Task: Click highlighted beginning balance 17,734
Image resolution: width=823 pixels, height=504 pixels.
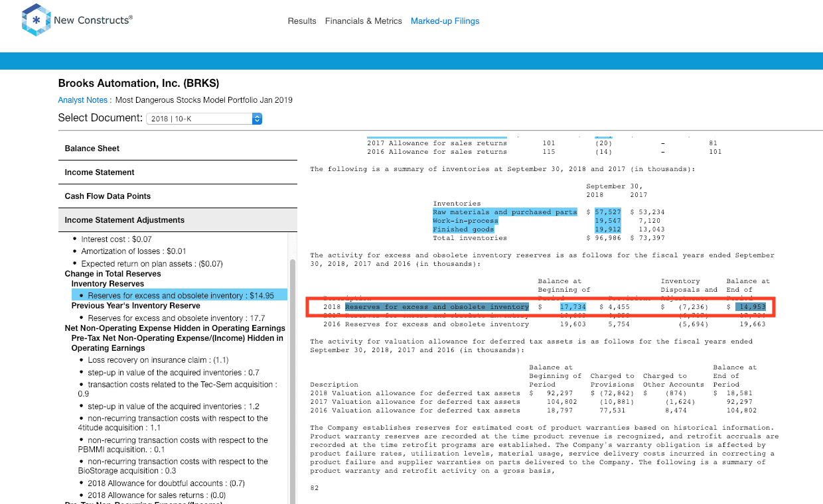Action: point(573,307)
